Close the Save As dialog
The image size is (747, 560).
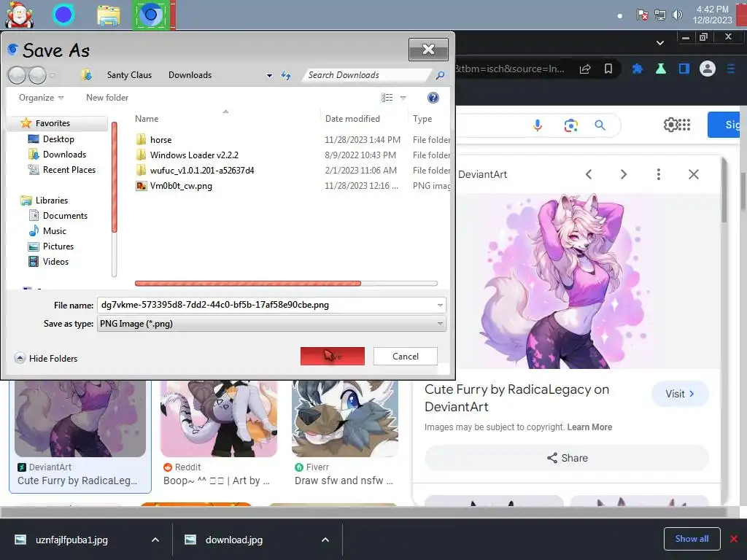click(428, 49)
